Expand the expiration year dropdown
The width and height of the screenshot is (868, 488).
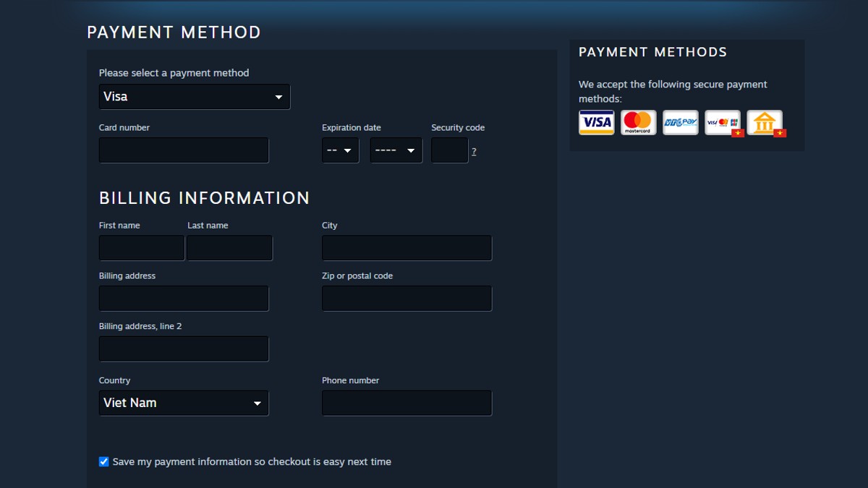(x=396, y=150)
